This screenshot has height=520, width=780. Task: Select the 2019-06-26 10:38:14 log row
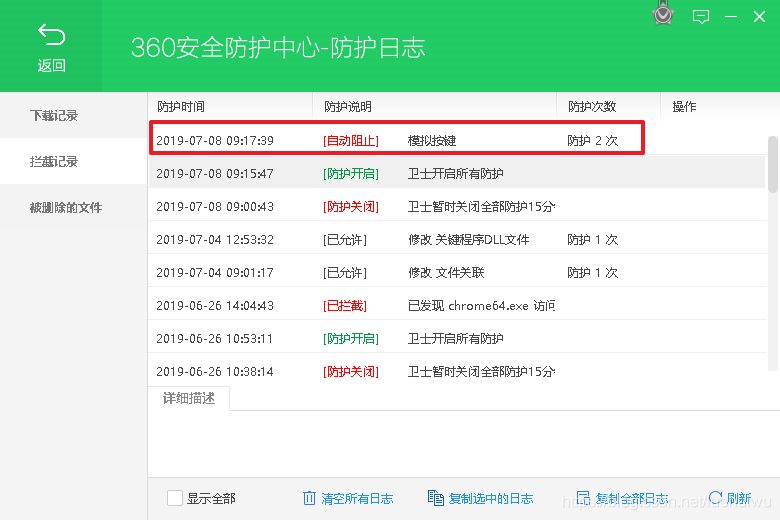pyautogui.click(x=457, y=370)
